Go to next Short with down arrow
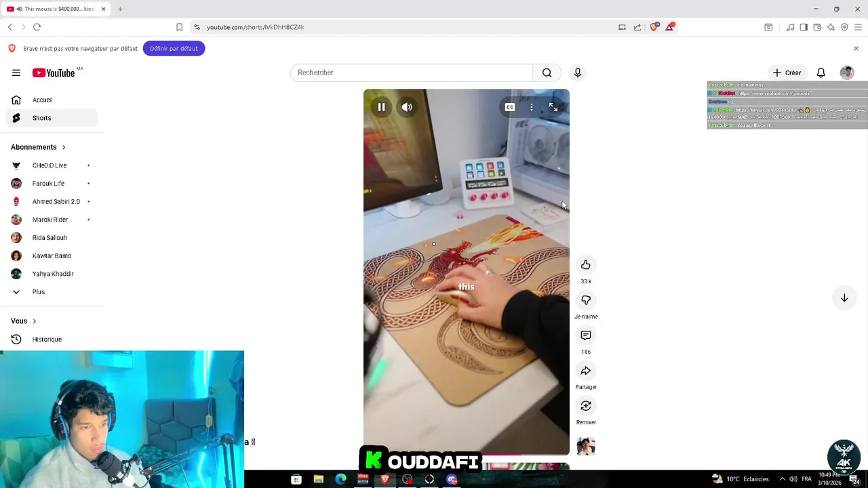 point(844,298)
